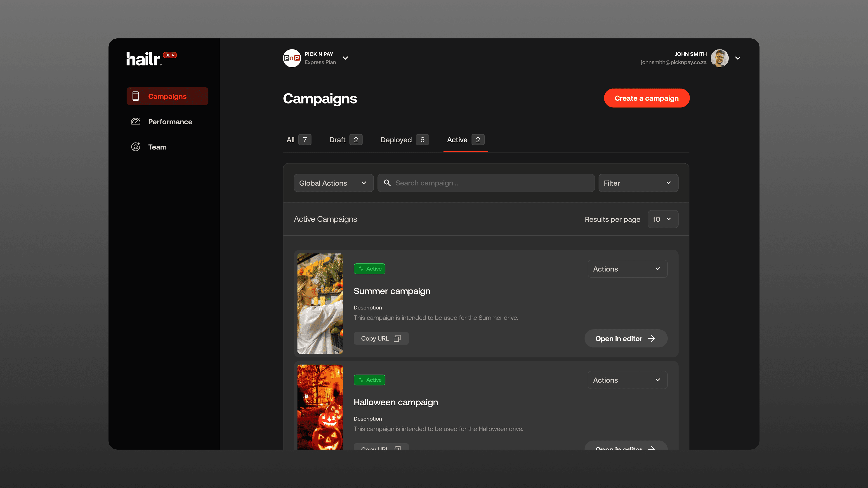Click the hailr logo
868x488 pixels.
(x=144, y=59)
